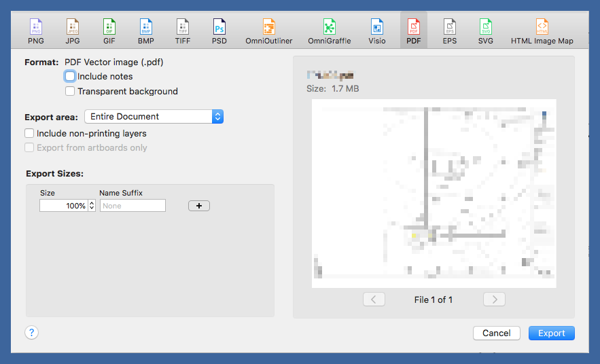Select the PNG export format icon
Screen dimensions: 600x364
coord(36,31)
